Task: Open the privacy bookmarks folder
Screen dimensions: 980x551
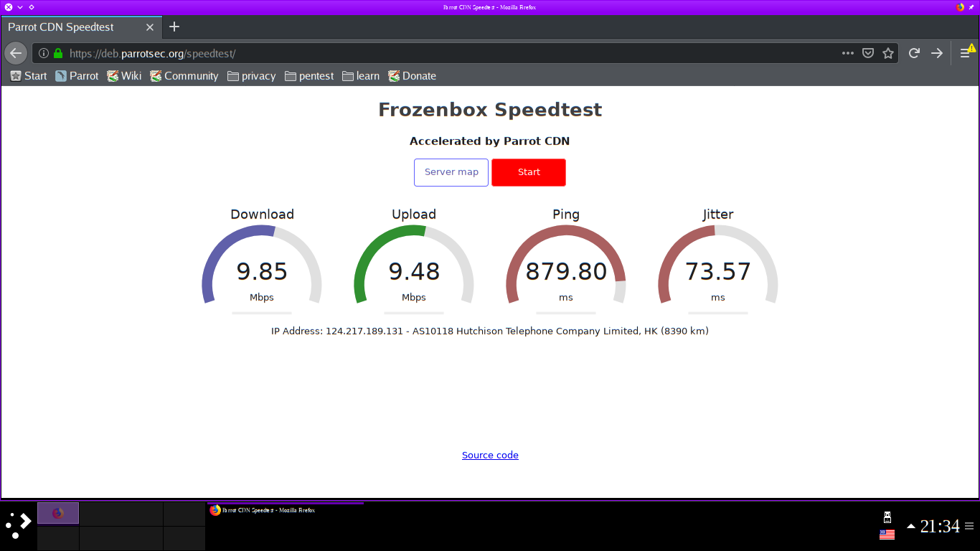Action: (x=252, y=76)
